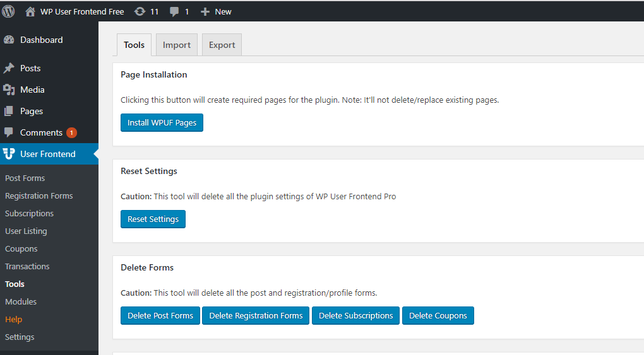Image resolution: width=644 pixels, height=355 pixels.
Task: Click the Media icon in the sidebar
Action: pos(9,90)
